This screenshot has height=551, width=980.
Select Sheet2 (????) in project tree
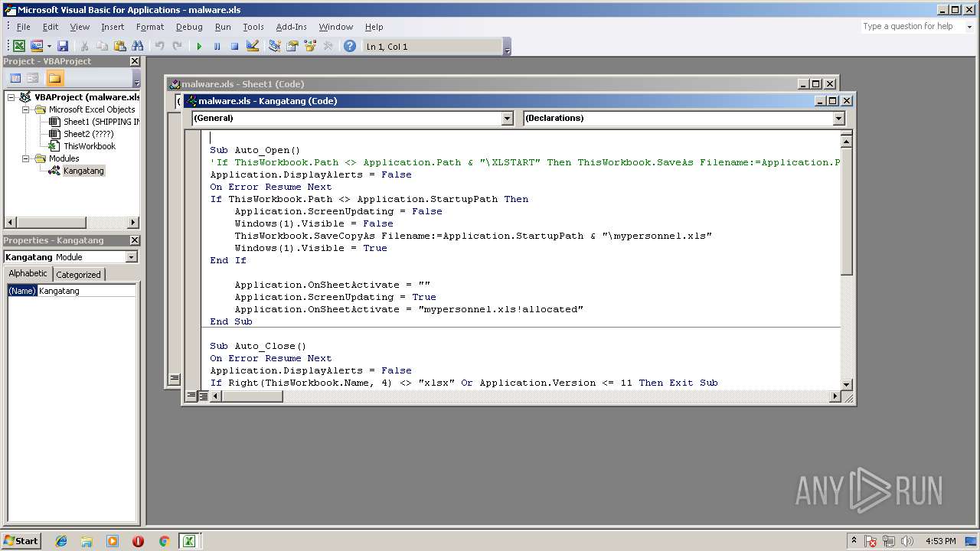click(88, 134)
